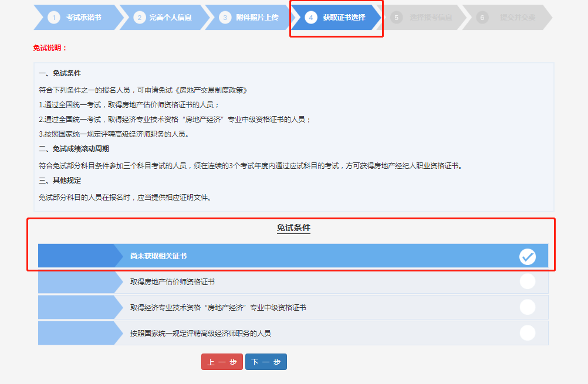Viewport: 588px width, 384px height.
Task: Click the step 6 greyed number circle
Action: click(x=482, y=18)
